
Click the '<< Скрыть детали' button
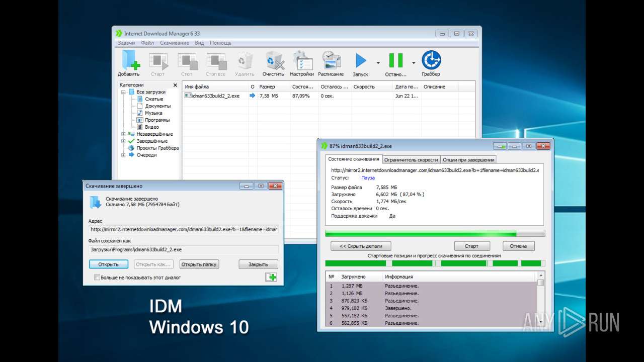click(x=361, y=246)
